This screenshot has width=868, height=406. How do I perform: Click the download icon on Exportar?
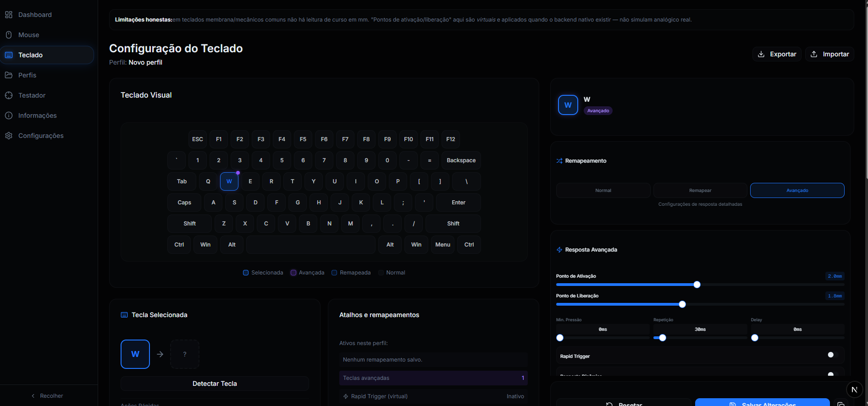click(761, 54)
